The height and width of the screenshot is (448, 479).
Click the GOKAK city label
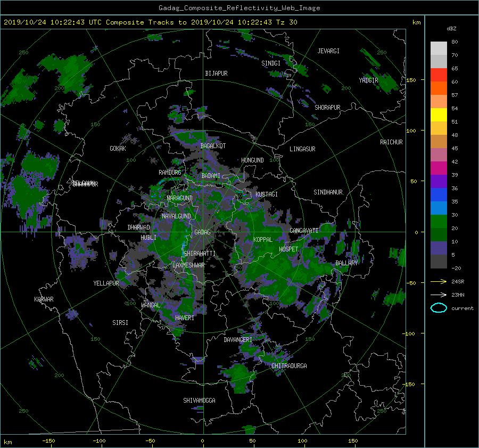pos(118,149)
